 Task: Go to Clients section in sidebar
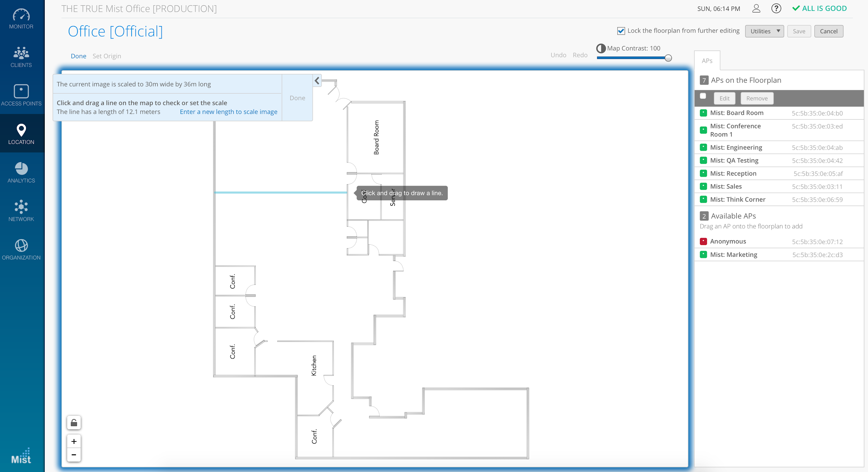pos(21,53)
